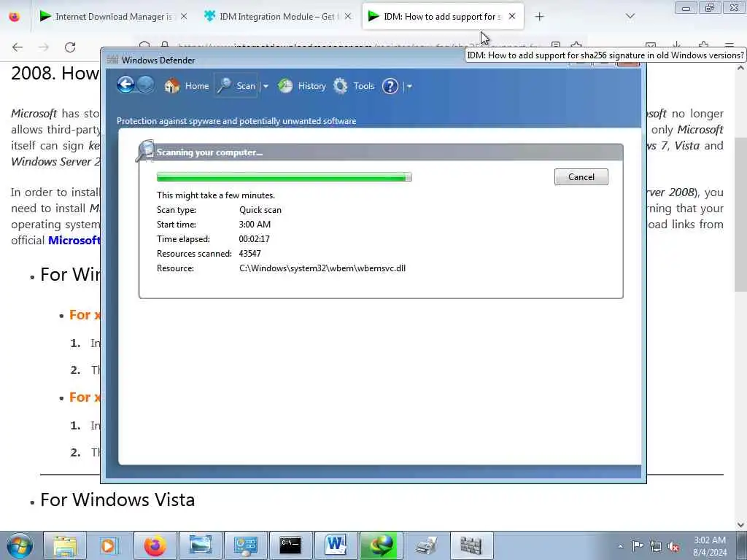The image size is (747, 560).
Task: Click the page scrollbar up arrow
Action: (x=740, y=68)
